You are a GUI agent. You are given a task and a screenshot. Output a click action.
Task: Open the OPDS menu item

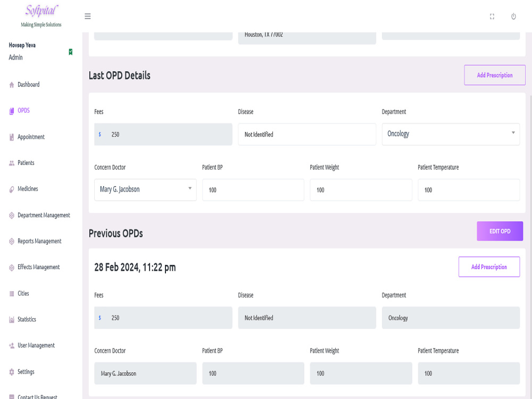click(x=24, y=111)
